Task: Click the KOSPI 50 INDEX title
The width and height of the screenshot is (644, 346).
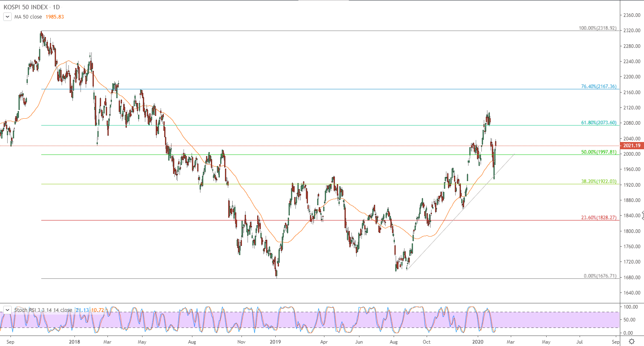Action: (26, 7)
